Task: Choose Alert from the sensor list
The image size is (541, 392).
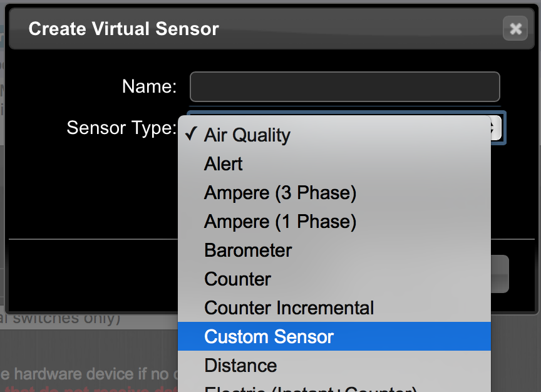Action: [334, 164]
